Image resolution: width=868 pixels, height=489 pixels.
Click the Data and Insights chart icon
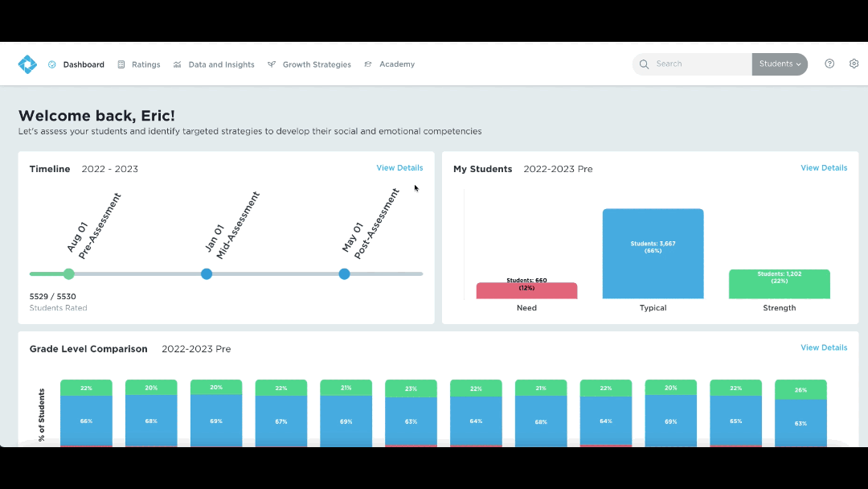[177, 64]
